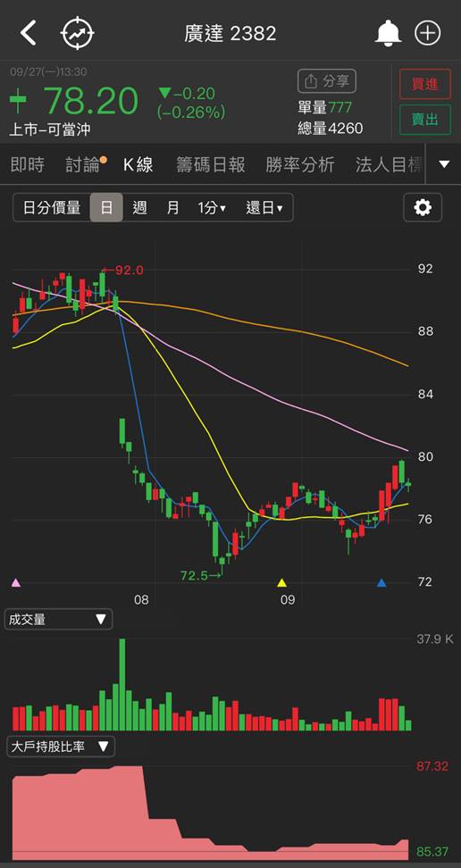
Task: Tap the blue triangle marker
Action: [381, 582]
